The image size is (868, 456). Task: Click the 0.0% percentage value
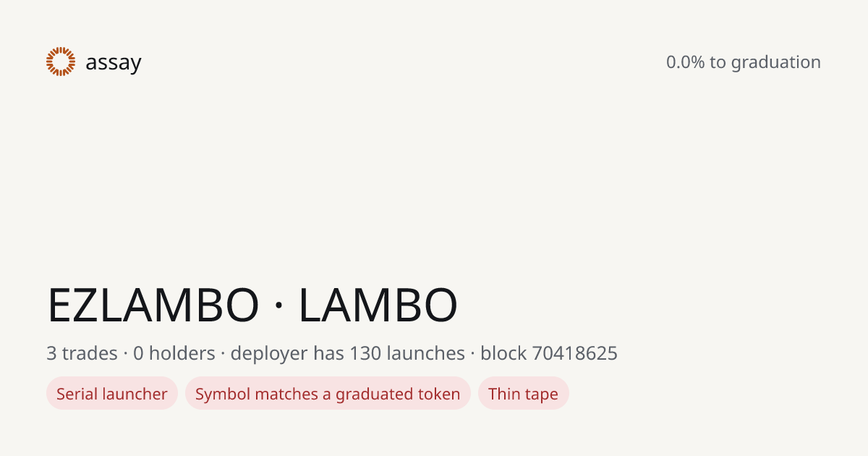[686, 62]
